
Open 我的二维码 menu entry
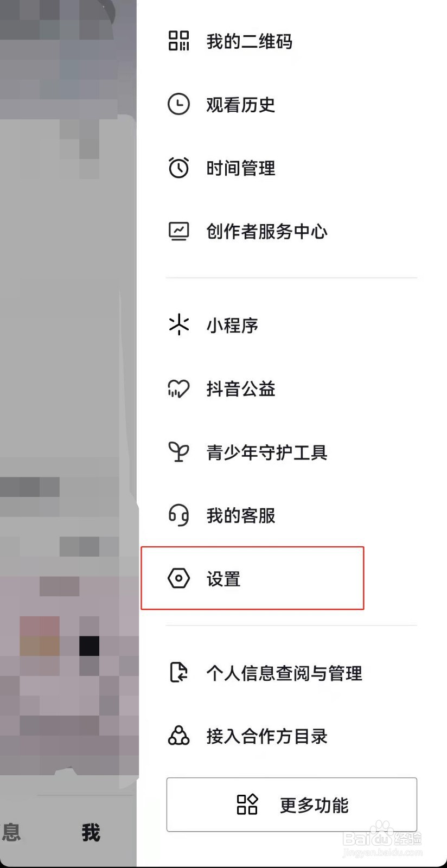pos(291,41)
